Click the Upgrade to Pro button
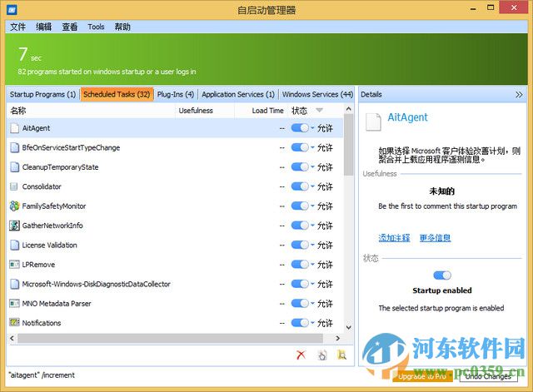The width and height of the screenshot is (533, 392). [422, 376]
